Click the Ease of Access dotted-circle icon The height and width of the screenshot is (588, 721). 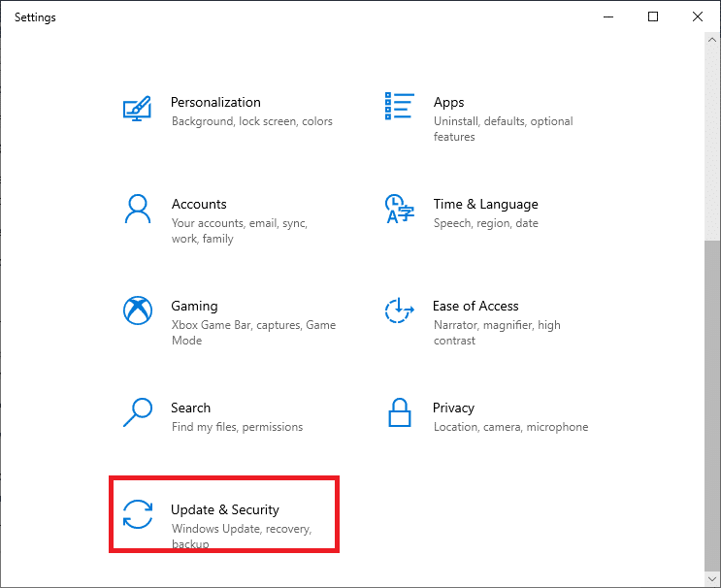tap(400, 310)
